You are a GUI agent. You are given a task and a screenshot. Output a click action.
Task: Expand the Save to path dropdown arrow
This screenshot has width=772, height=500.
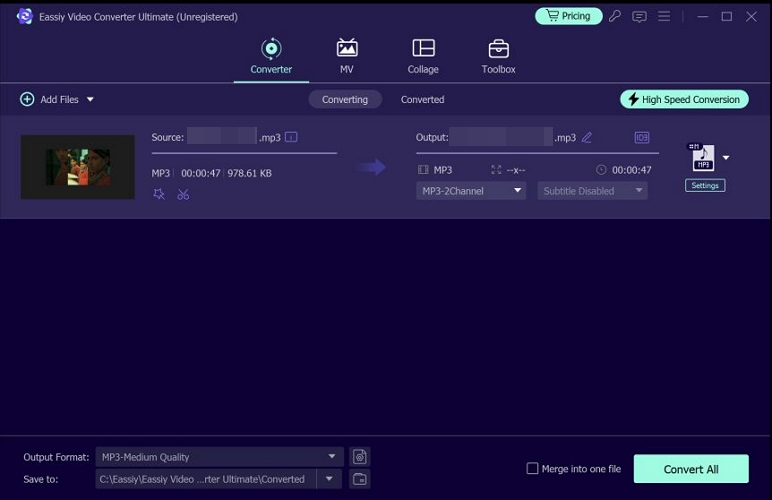click(329, 479)
